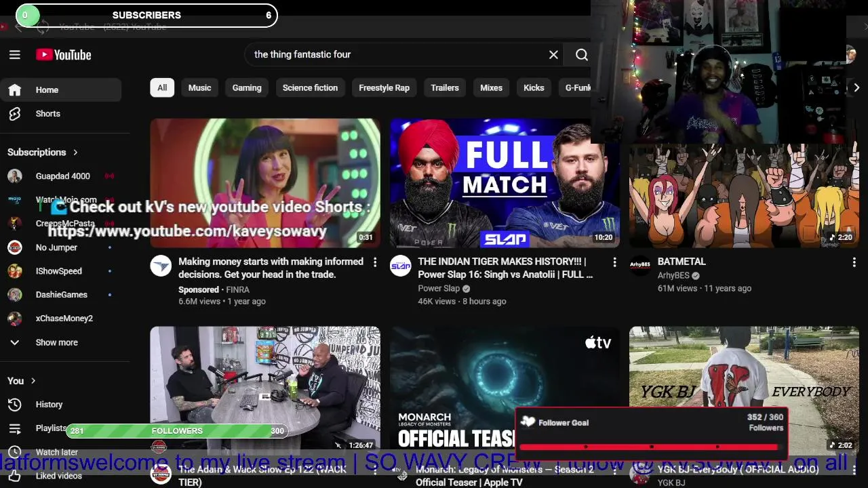Open the Power Slap Full Match thumbnail
868x488 pixels.
click(x=504, y=183)
